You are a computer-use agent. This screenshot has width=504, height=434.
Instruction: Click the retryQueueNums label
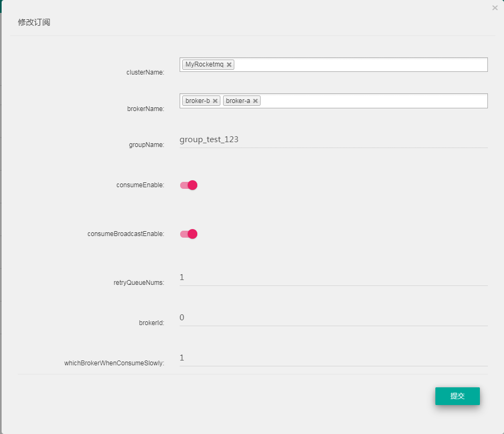pos(139,283)
